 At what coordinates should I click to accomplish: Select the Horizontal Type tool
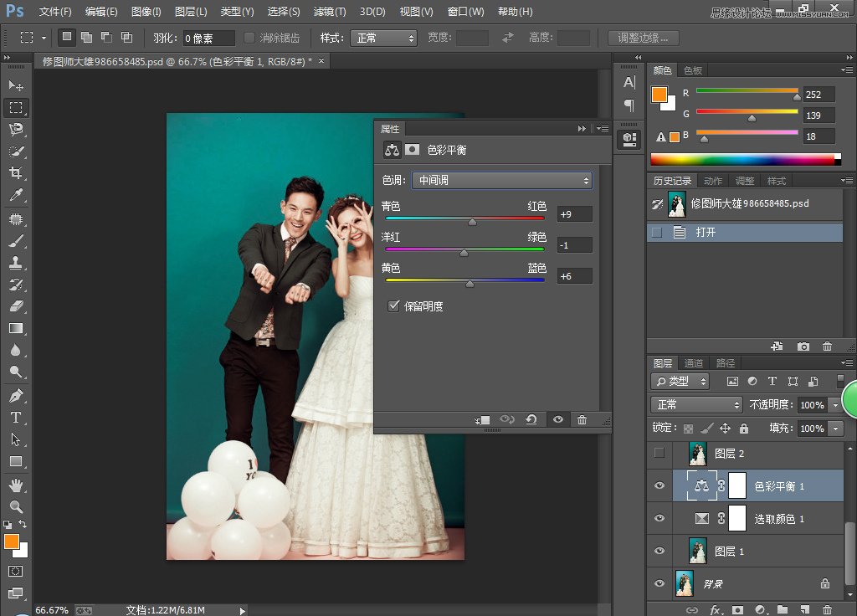(15, 415)
